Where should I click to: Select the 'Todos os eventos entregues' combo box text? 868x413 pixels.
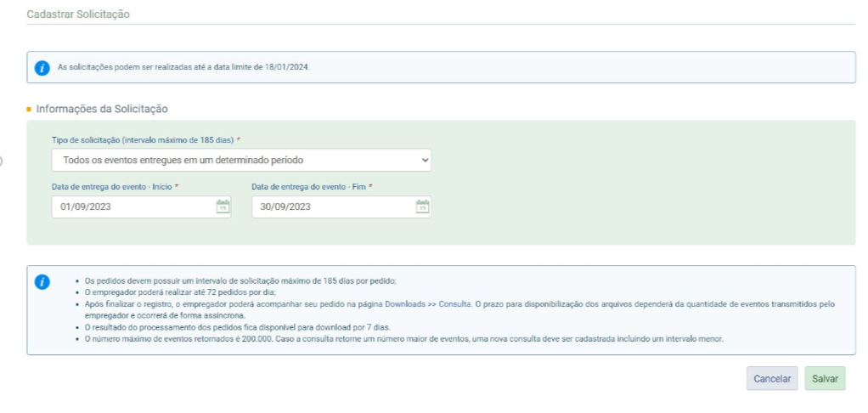tap(183, 160)
